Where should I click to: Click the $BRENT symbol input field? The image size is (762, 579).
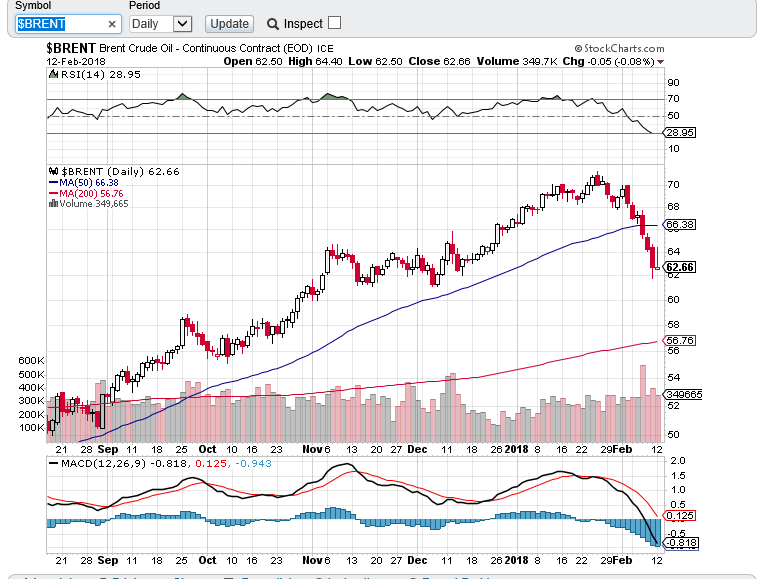click(68, 24)
